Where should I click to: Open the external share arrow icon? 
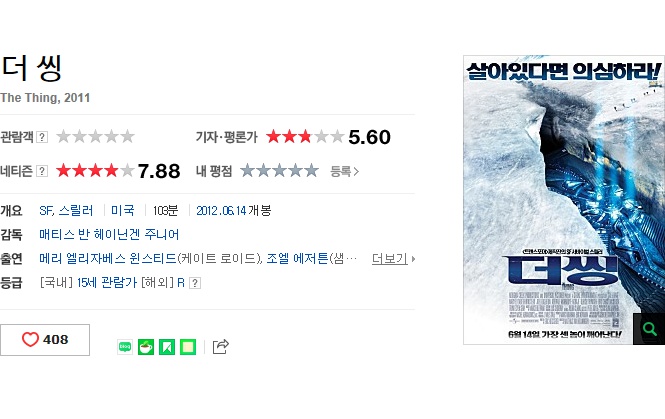pyautogui.click(x=221, y=347)
